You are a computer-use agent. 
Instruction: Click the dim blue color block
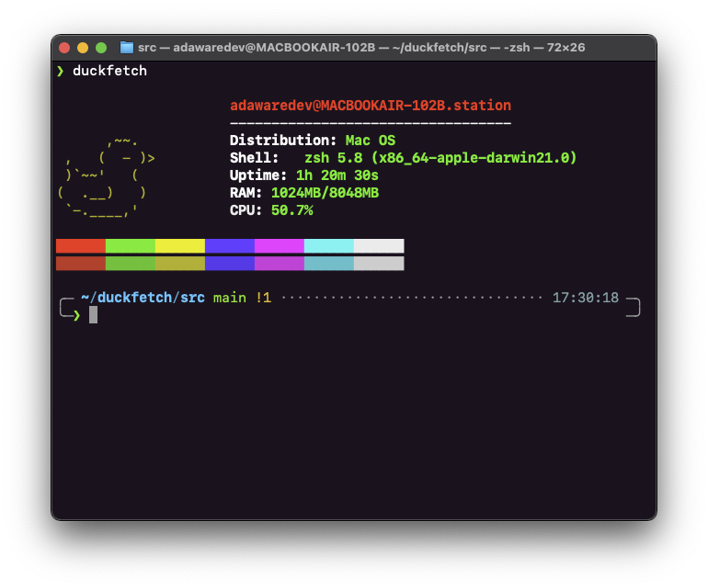(x=230, y=264)
